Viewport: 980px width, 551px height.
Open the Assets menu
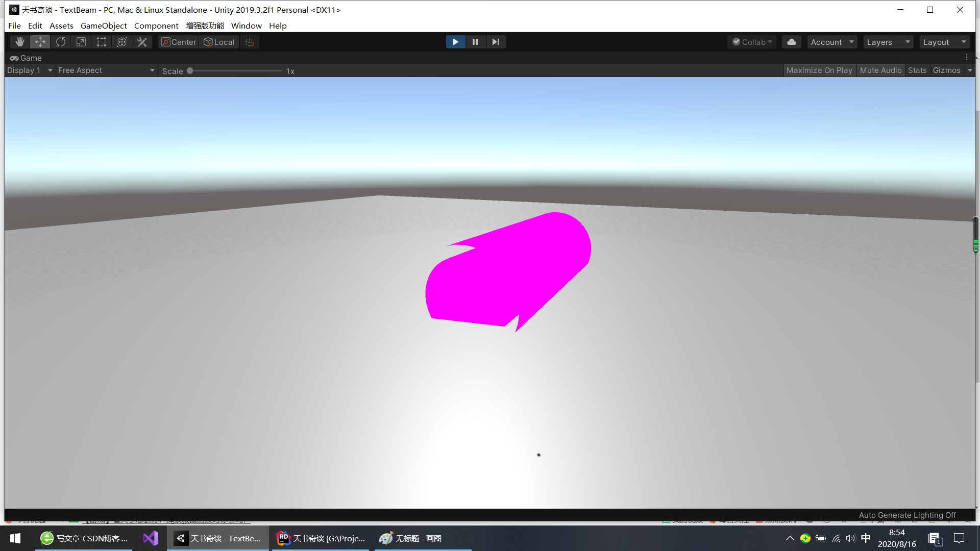(61, 26)
